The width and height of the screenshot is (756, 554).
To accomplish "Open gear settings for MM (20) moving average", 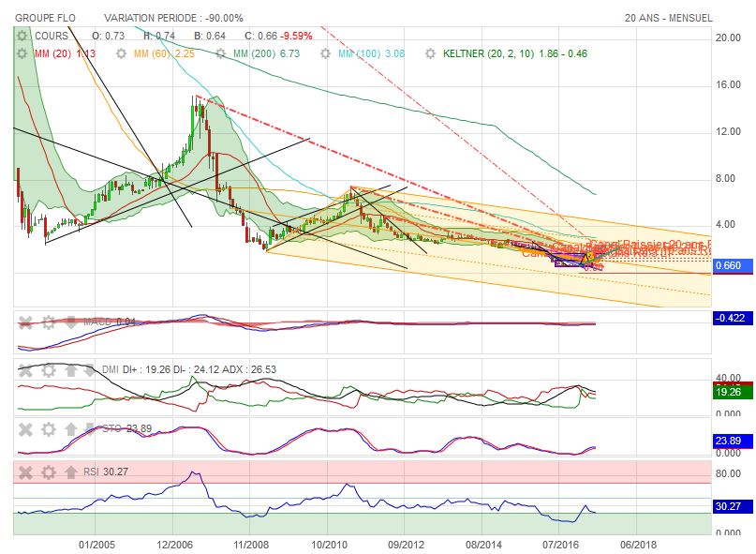I will pos(22,53).
